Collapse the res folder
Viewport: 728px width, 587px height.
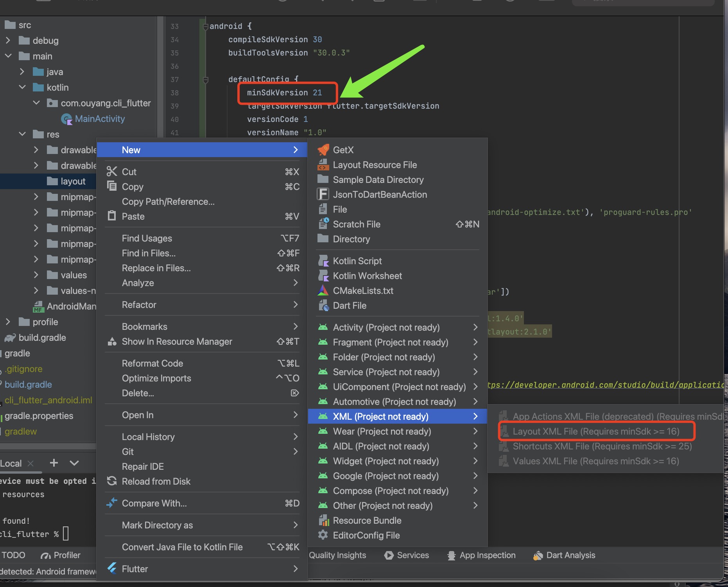tap(22, 134)
